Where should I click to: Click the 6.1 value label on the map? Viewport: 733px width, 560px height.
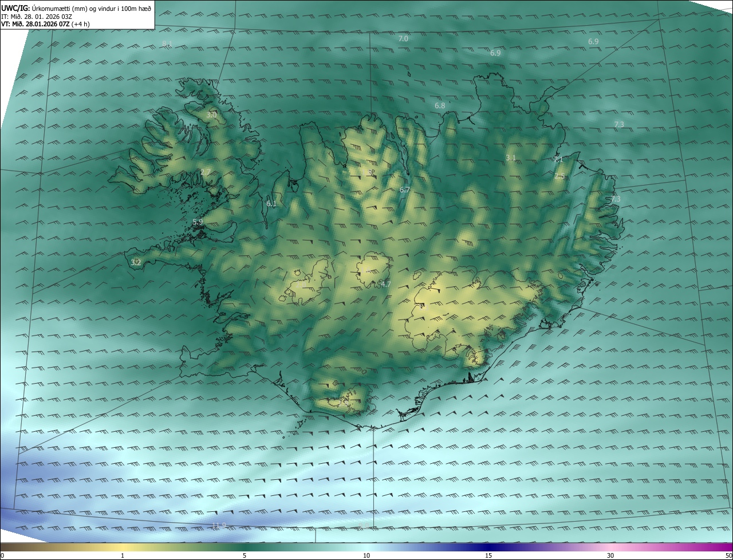271,203
